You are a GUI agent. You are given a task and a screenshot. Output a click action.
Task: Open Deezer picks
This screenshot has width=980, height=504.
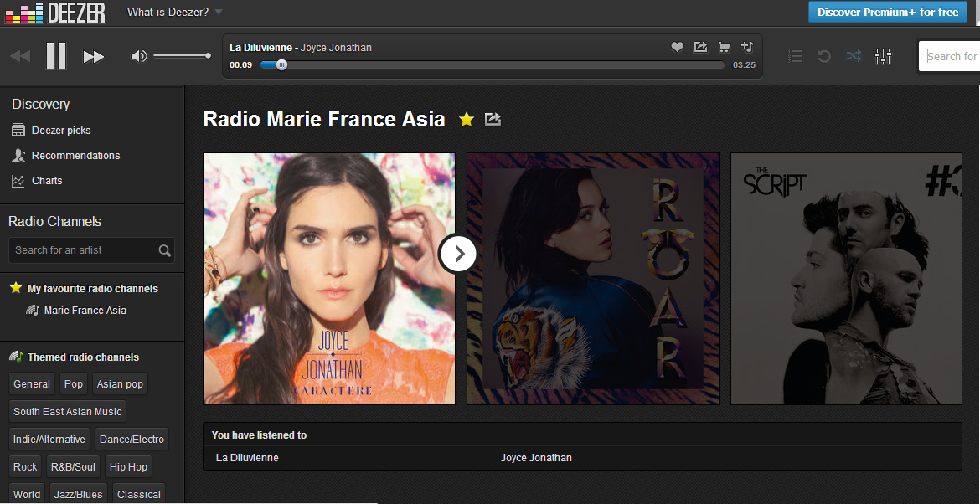[x=61, y=131]
